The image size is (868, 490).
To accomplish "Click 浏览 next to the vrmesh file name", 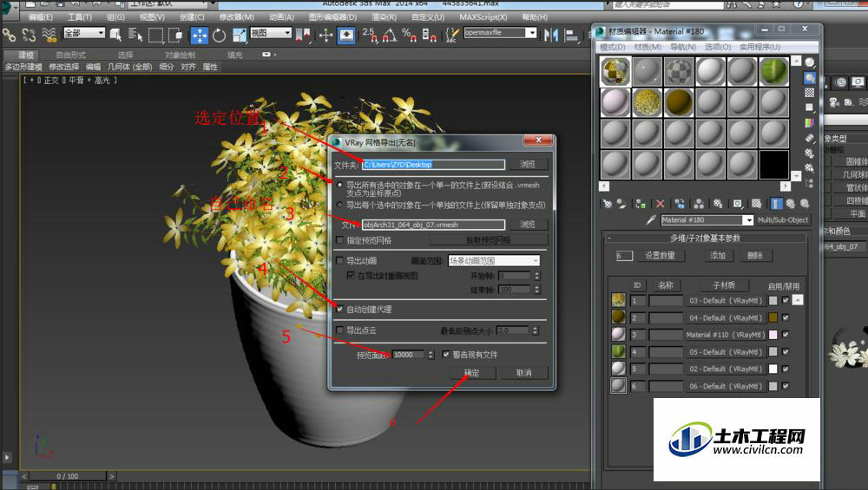I will (527, 225).
